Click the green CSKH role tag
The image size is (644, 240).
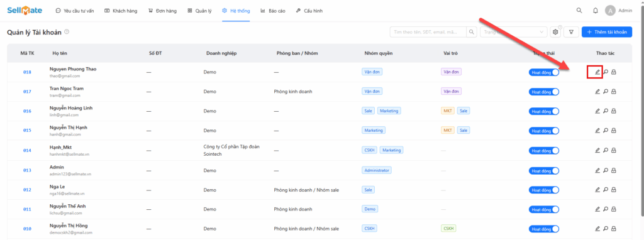point(448,229)
